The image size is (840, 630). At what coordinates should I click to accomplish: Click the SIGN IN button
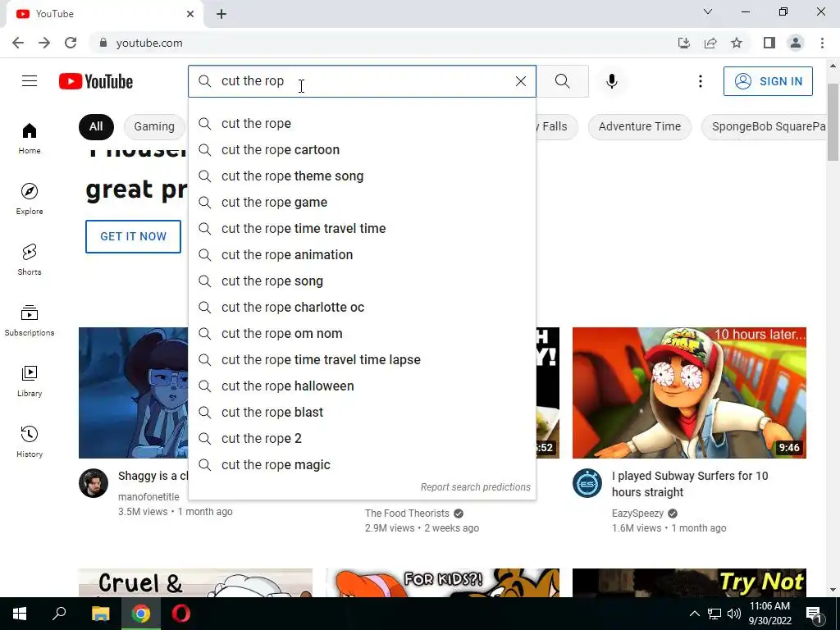click(768, 81)
